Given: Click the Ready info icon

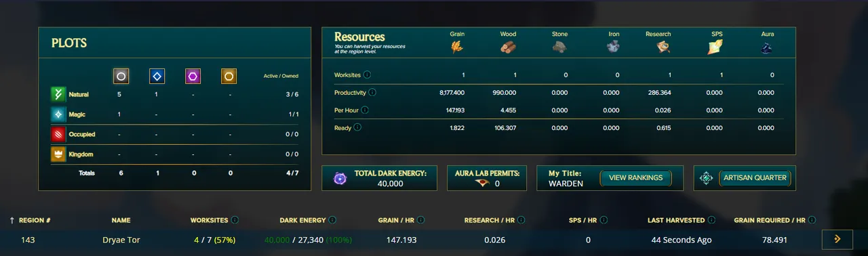Looking at the screenshot, I should [x=357, y=127].
